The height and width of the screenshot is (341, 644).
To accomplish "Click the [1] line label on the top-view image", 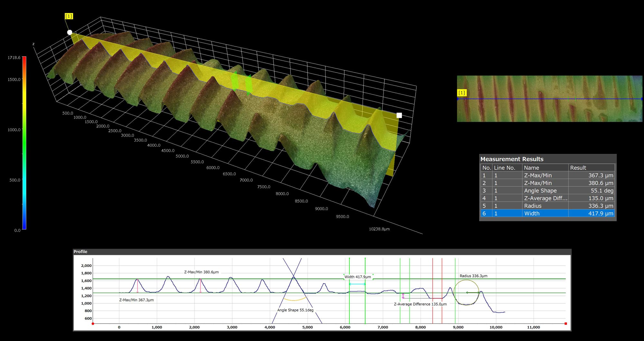I will click(x=461, y=93).
